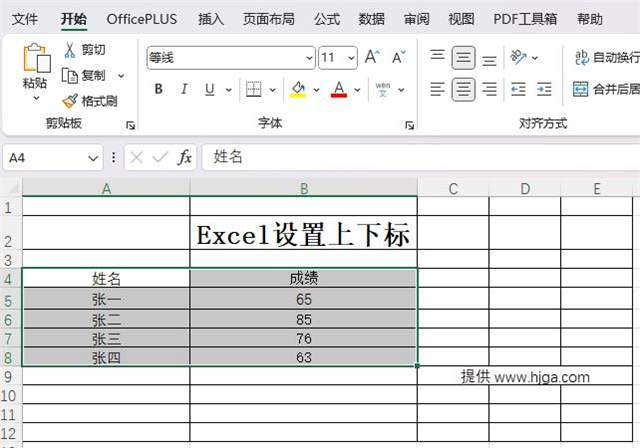640x448 pixels.
Task: Click the formula cancel X icon
Action: pos(136,157)
